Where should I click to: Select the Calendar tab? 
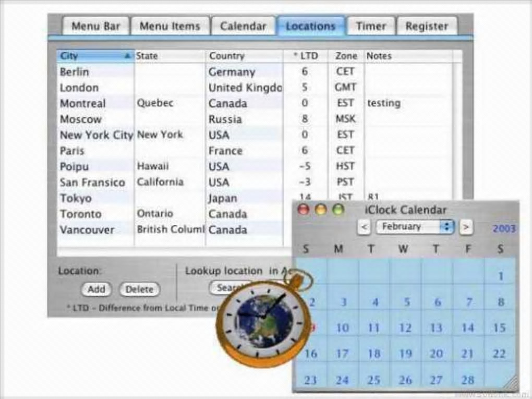tap(243, 26)
